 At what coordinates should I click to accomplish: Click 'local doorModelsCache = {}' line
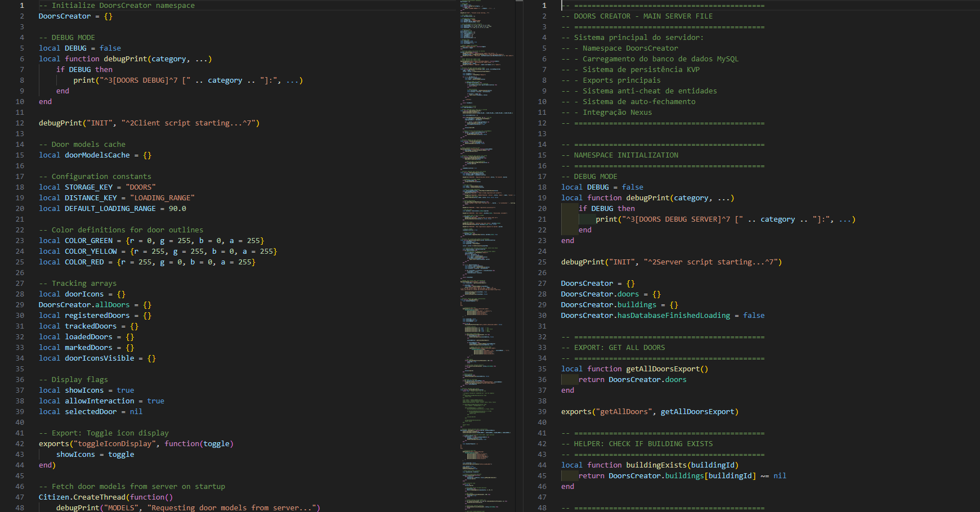tap(95, 155)
